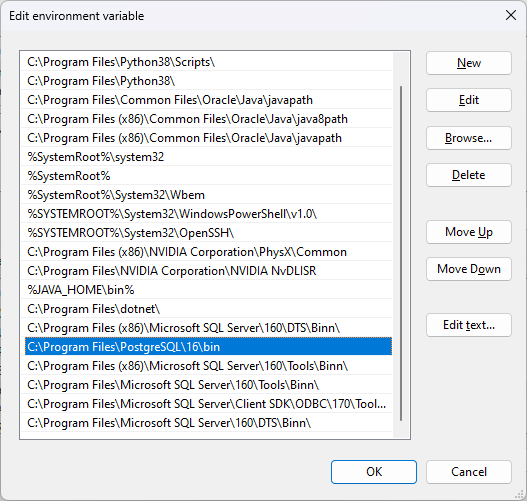This screenshot has width=527, height=501.
Task: Confirm changes with OK
Action: point(374,472)
